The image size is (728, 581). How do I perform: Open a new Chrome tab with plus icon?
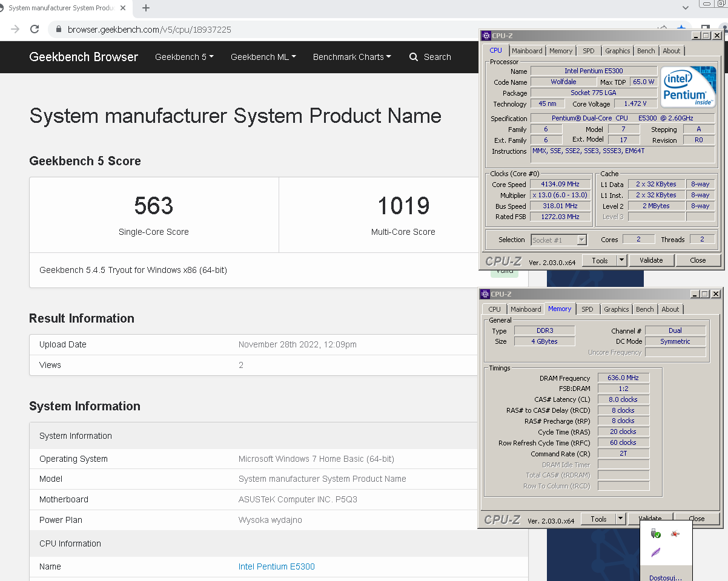(x=145, y=8)
